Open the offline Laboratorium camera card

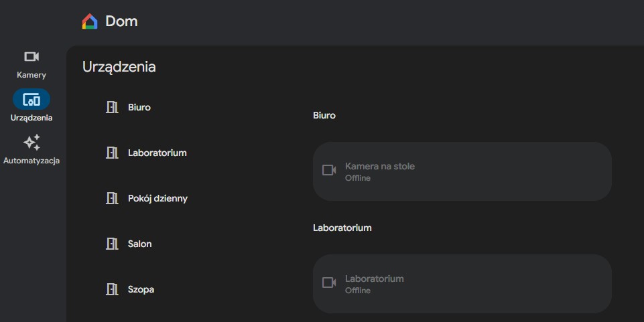point(462,284)
